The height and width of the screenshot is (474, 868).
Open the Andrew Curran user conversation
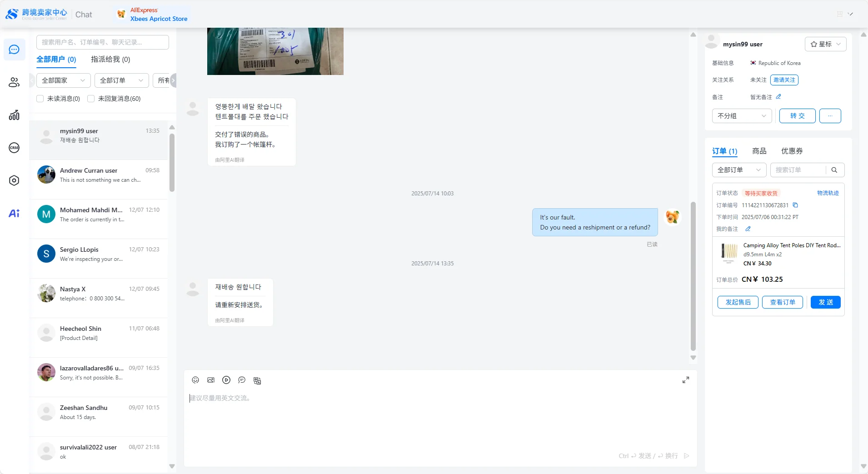98,180
